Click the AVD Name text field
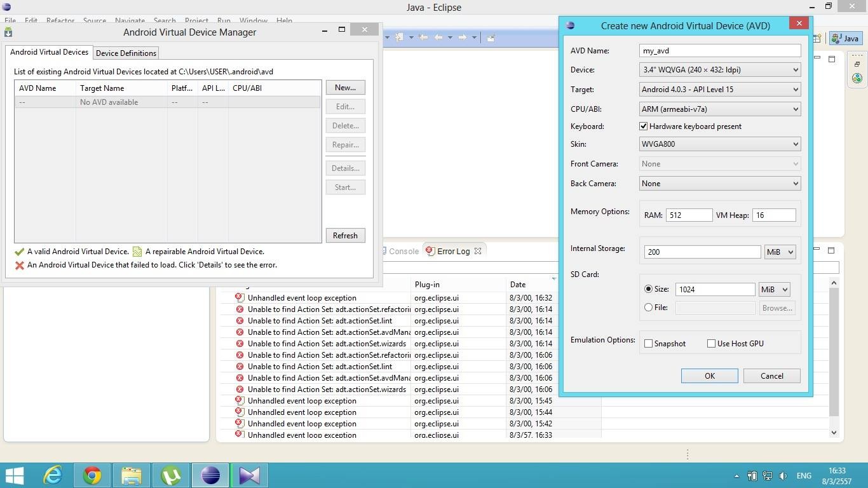Screen dimensions: 868x488 pyautogui.click(x=719, y=51)
